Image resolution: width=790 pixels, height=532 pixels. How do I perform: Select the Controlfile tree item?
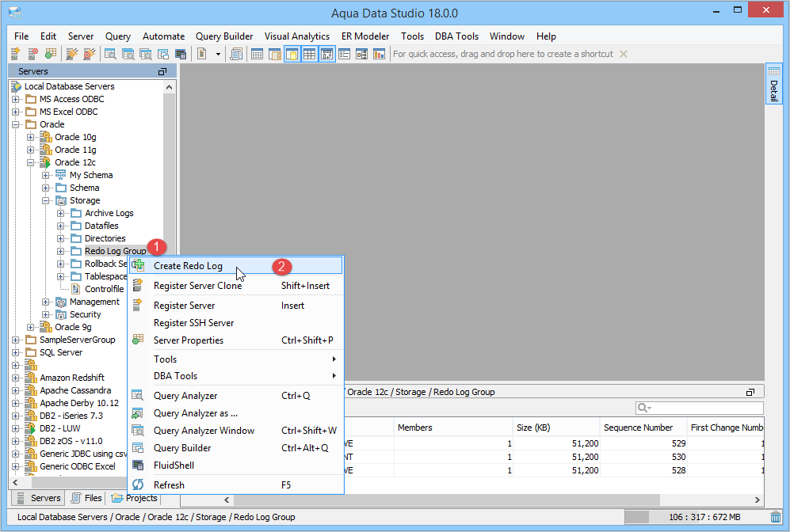tap(104, 289)
